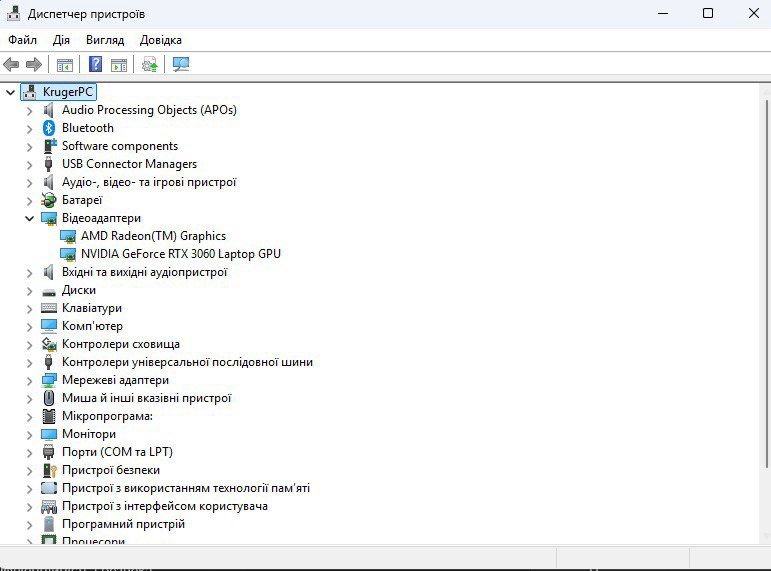This screenshot has width=771, height=571.
Task: Click the Bluetooth category icon
Action: click(x=49, y=128)
